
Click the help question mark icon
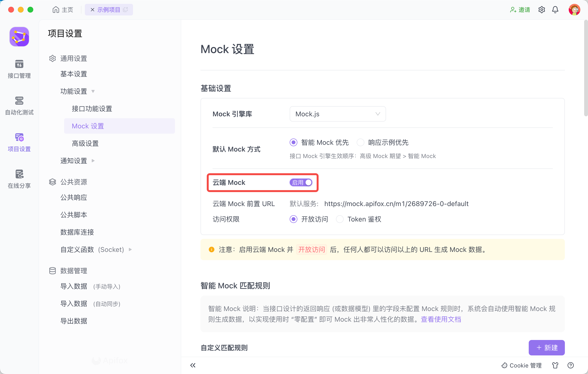tap(570, 365)
